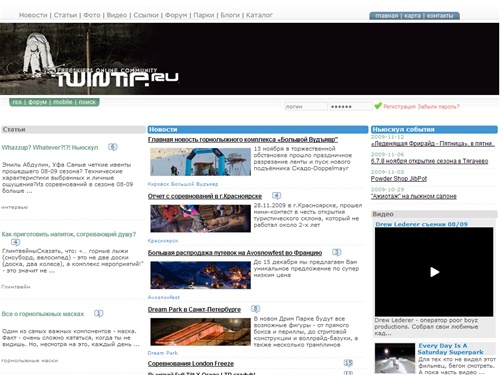The width and height of the screenshot is (500, 375).
Task: Open event Леденящая Фрирайд-Пятница
Action: coord(432,143)
